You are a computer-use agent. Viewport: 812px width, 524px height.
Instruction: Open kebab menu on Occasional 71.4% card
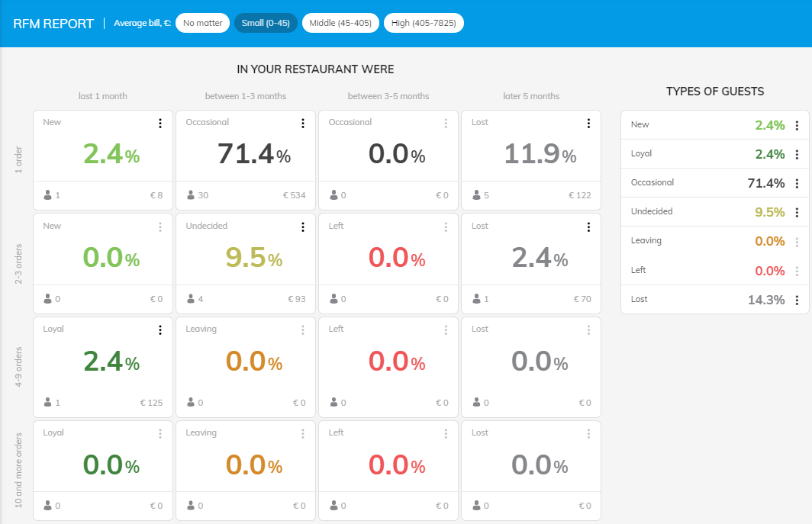pyautogui.click(x=303, y=124)
